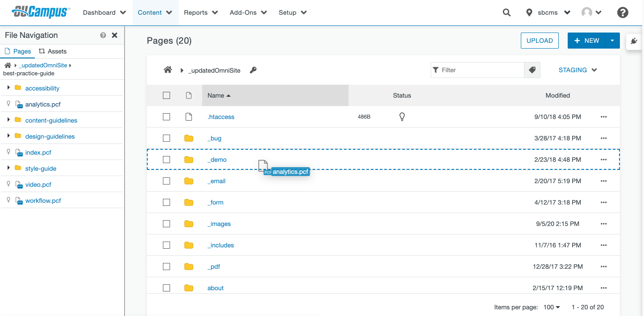Open the _images folder link

coord(219,224)
